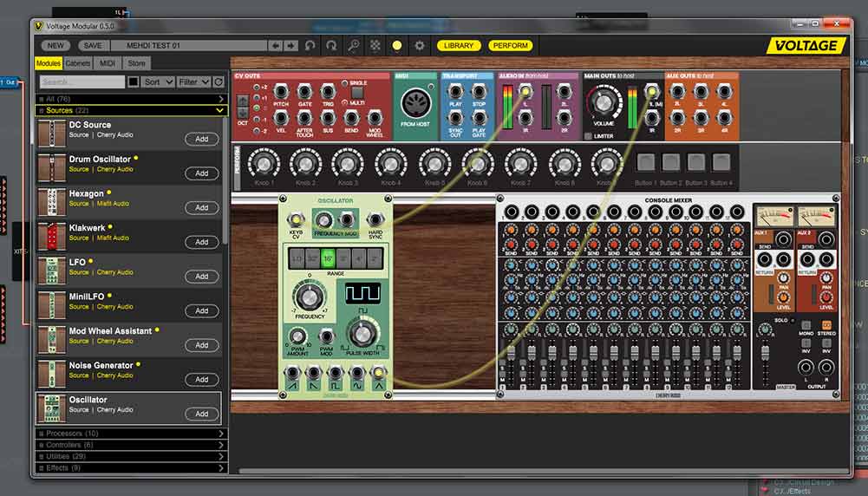
Task: Switch to the Modules tab
Action: click(49, 63)
